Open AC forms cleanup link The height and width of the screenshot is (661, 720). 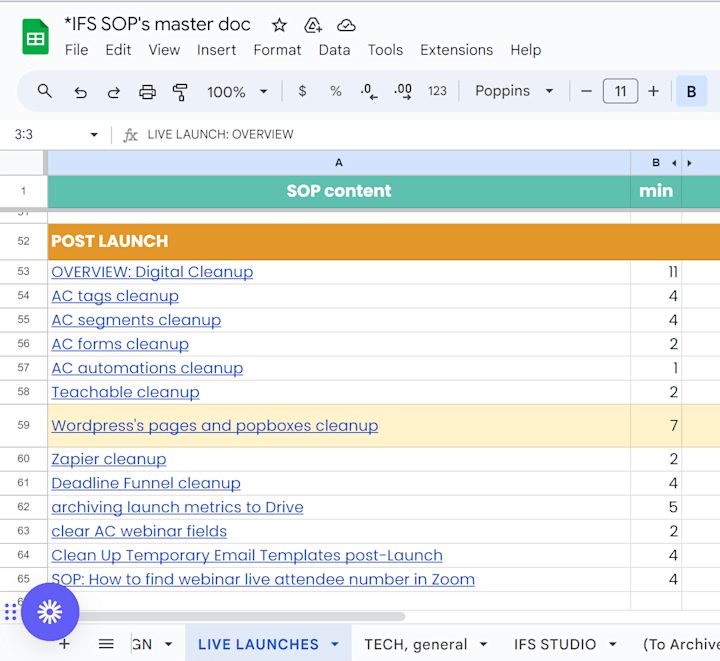[120, 344]
